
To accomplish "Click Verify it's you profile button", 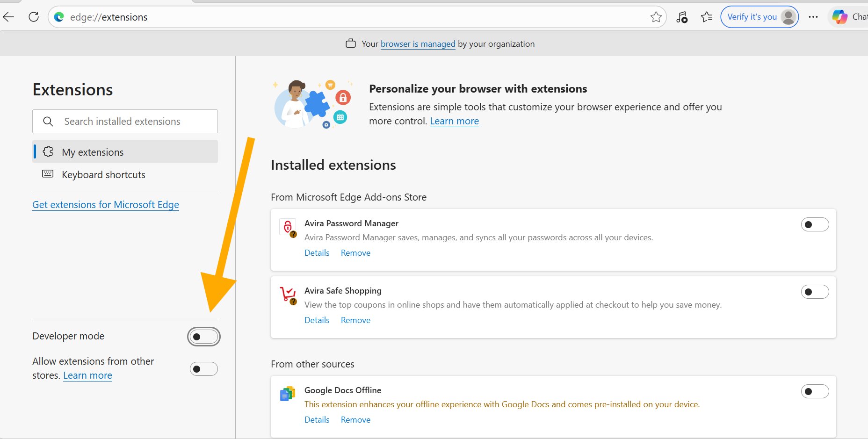I will click(759, 17).
